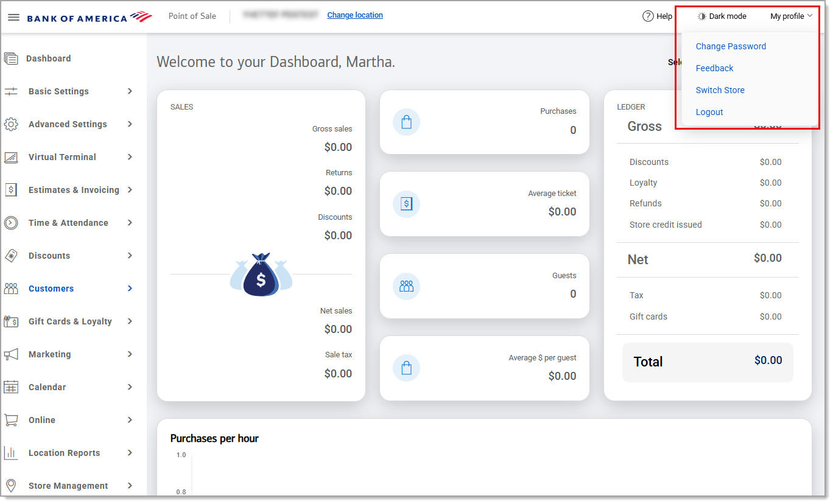Screen dimensions: 833x504
Task: Open the hamburger menu icon
Action: pos(13,17)
